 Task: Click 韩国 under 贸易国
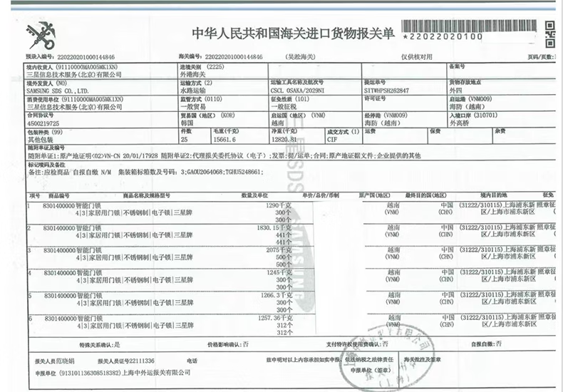pos(186,123)
